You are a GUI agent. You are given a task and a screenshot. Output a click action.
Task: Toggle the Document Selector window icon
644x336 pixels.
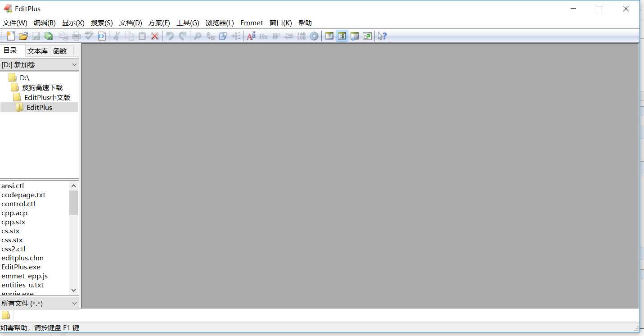tap(329, 36)
